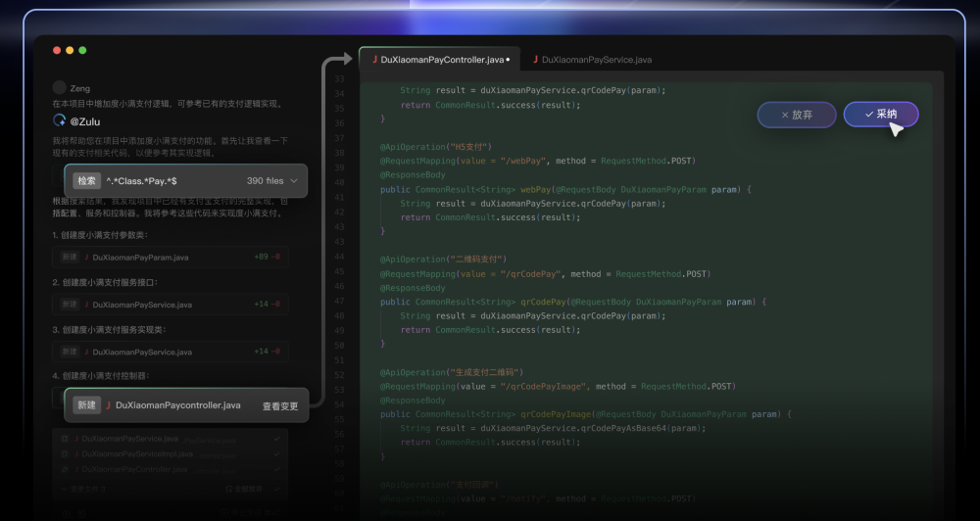Click the Zeng user avatar

pyautogui.click(x=60, y=87)
